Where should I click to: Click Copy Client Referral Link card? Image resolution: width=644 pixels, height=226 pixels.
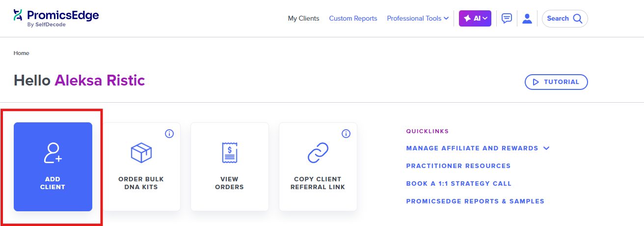[318, 167]
